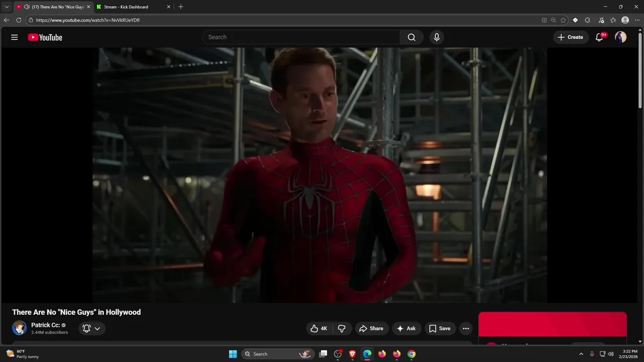
Task: Refresh the current page
Action: click(x=19, y=20)
